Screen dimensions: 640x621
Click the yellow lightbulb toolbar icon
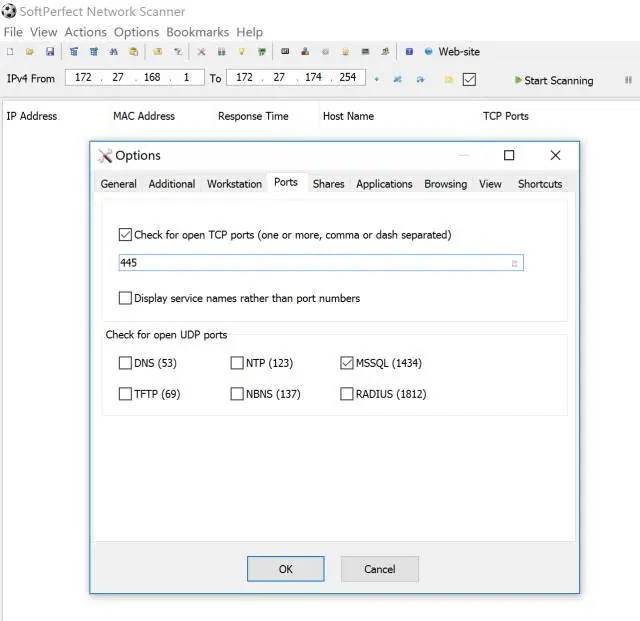point(242,51)
